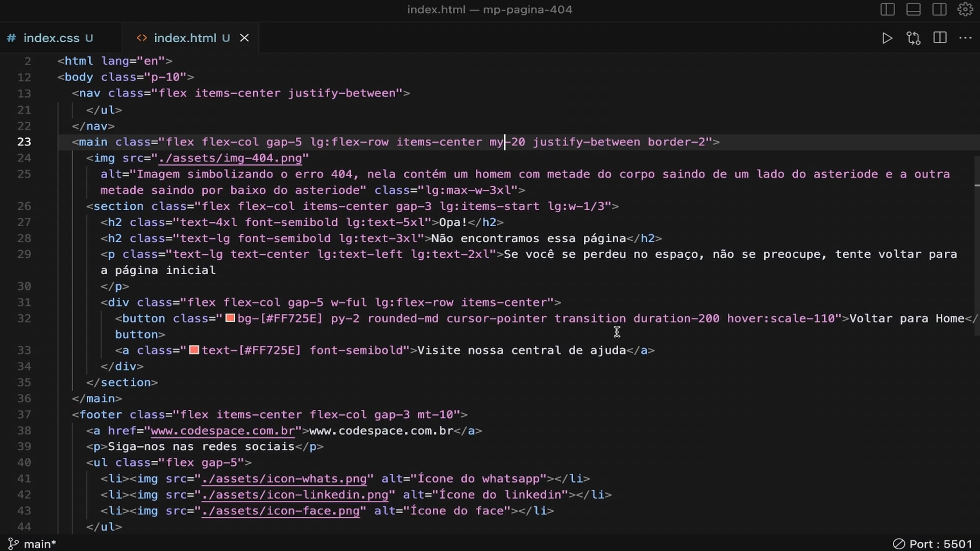Toggle the bottom panel layout icon
This screenshot has height=551, width=980.
click(914, 10)
